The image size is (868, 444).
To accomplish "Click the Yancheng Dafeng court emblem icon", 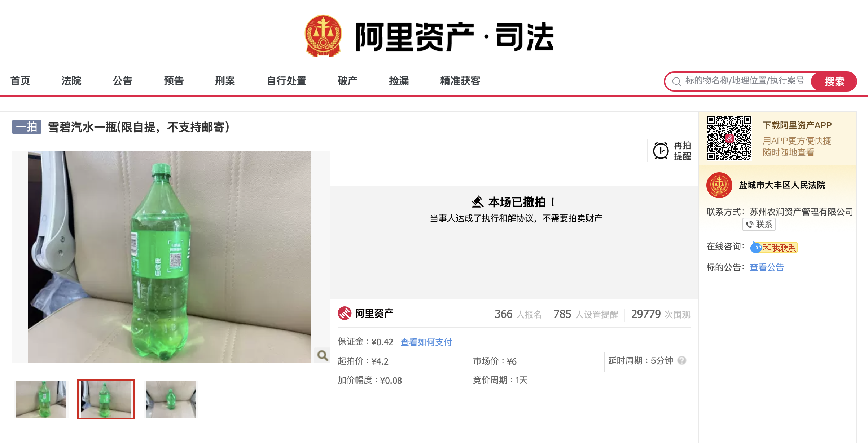I will [x=719, y=185].
